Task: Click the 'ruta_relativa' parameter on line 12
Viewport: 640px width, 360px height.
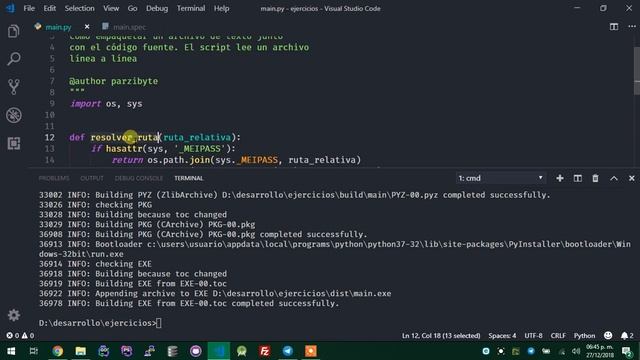Action: coord(197,137)
